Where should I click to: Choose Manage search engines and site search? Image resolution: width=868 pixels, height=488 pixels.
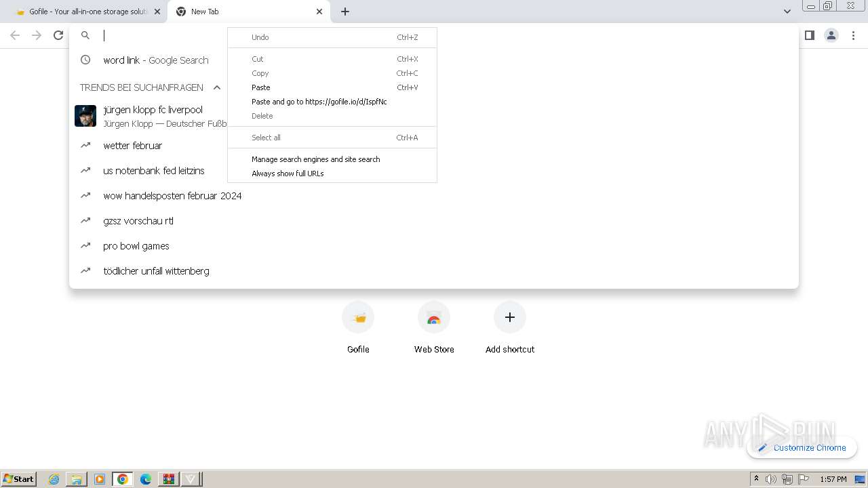coord(332,159)
